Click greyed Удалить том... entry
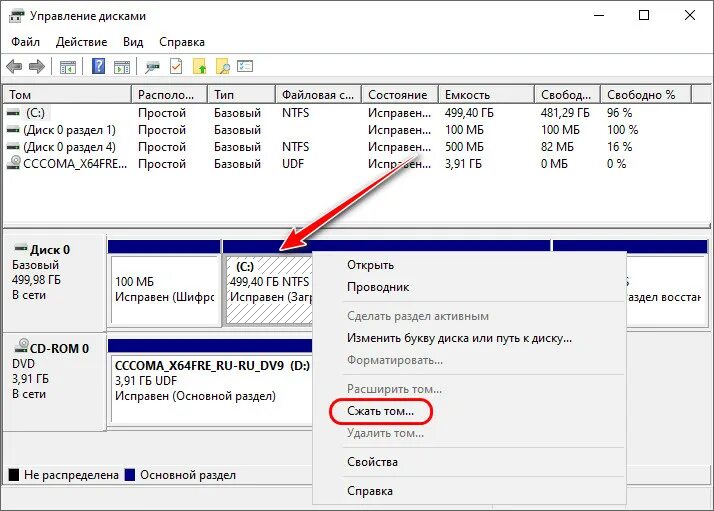The width and height of the screenshot is (714, 511). click(469, 433)
